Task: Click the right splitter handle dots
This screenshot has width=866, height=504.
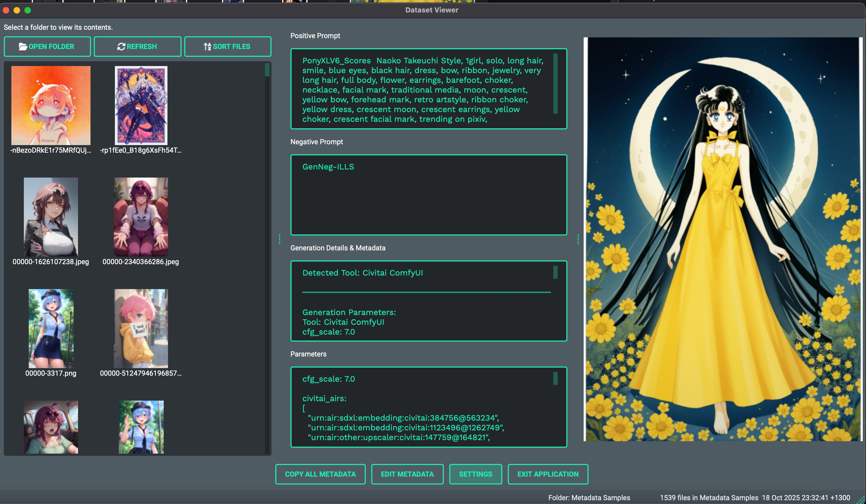Action: click(578, 239)
